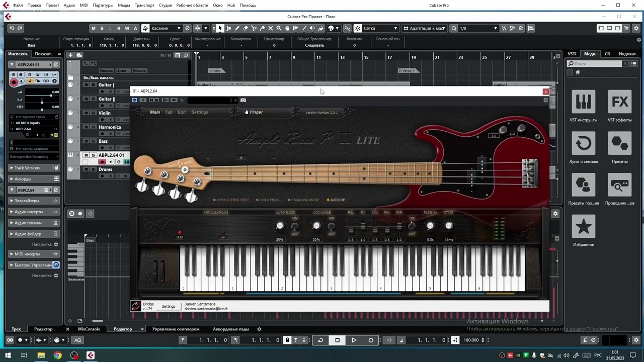Toggle record enable on ABPL2.64 inspector
Image resolution: width=644 pixels, height=362 pixels.
tap(14, 81)
